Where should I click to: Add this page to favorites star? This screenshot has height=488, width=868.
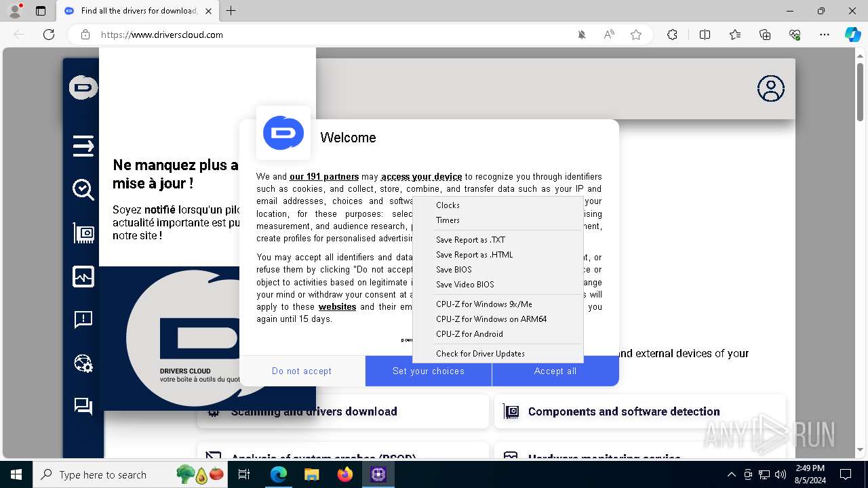click(636, 35)
